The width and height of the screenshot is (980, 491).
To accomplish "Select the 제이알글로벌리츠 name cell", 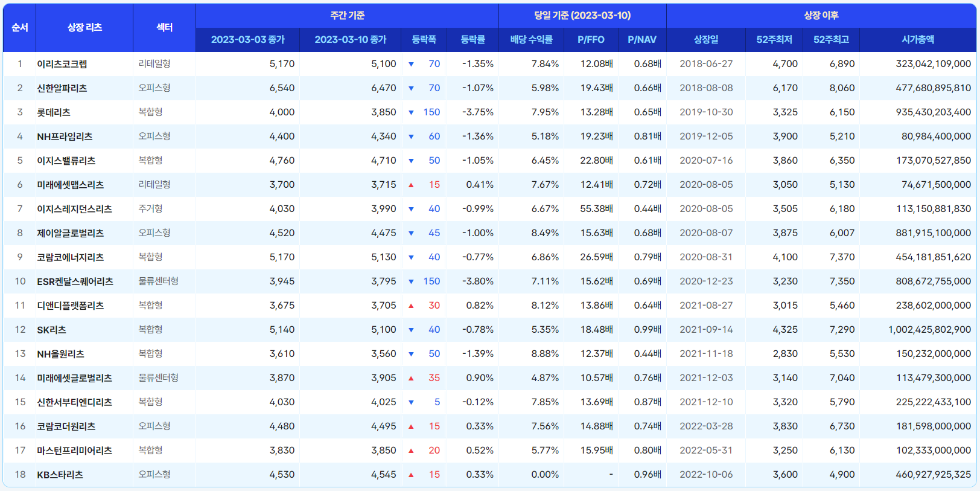I will [x=84, y=233].
